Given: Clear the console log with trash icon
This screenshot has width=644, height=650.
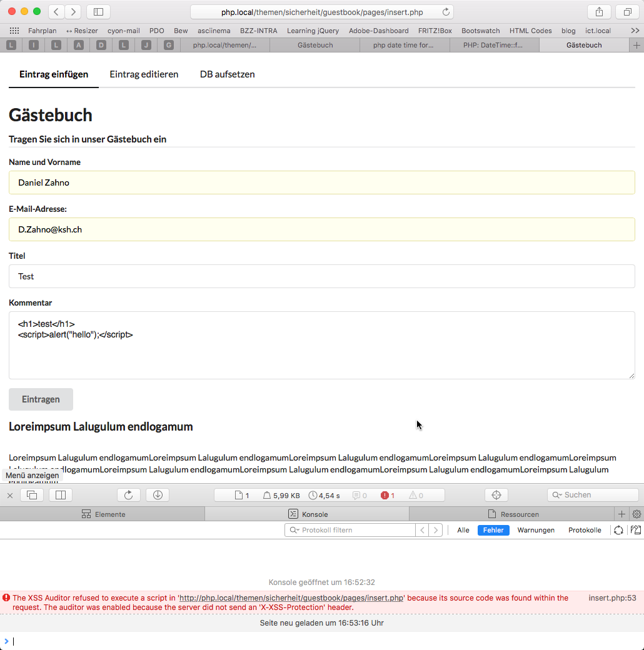Looking at the screenshot, I should [x=636, y=530].
